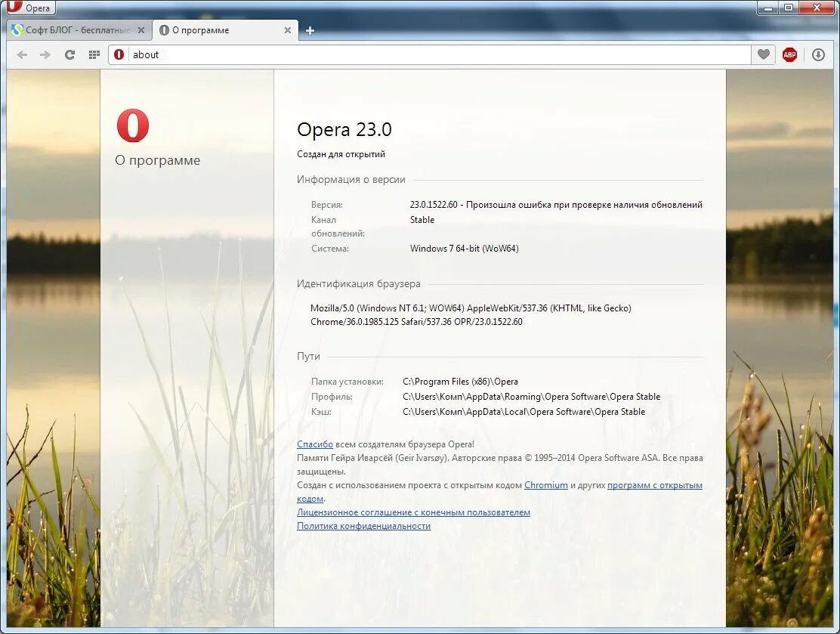
Task: Click the О программе tab favicon
Action: point(164,30)
